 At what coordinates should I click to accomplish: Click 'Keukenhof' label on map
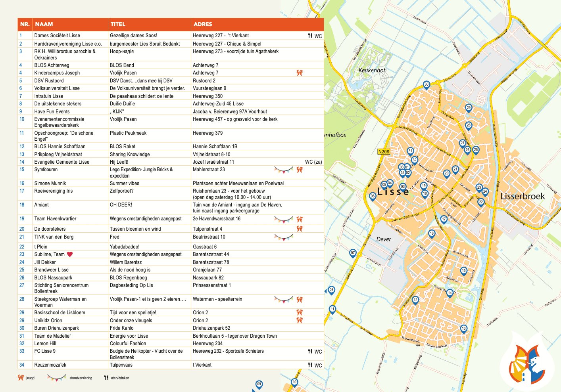(372, 70)
